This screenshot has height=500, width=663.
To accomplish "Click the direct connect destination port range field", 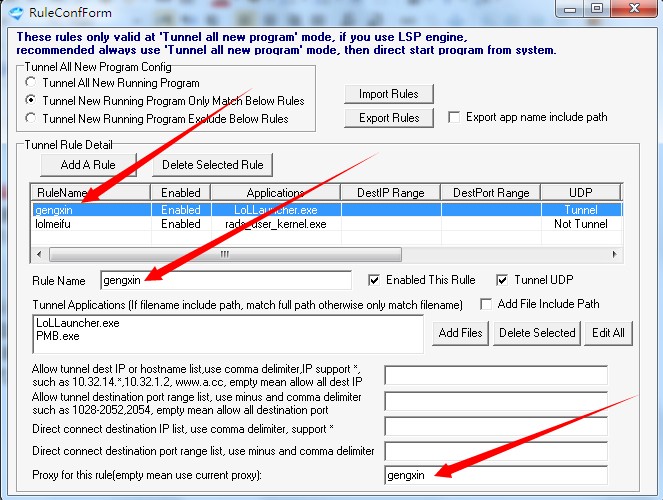I will [x=496, y=451].
